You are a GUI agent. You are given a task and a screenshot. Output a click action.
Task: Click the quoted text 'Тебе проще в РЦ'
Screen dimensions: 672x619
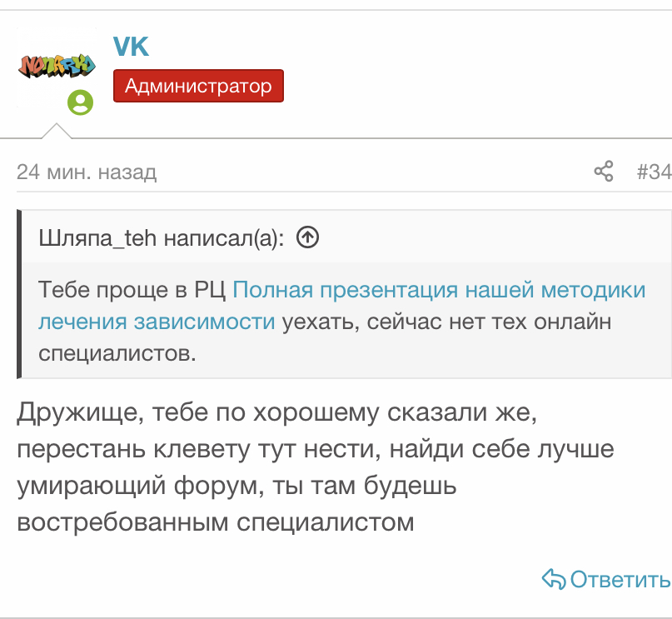point(132,290)
